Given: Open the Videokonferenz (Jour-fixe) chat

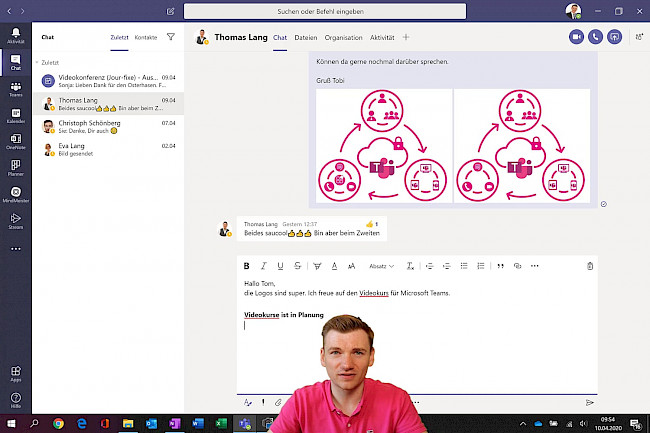Looking at the screenshot, I should [x=105, y=81].
